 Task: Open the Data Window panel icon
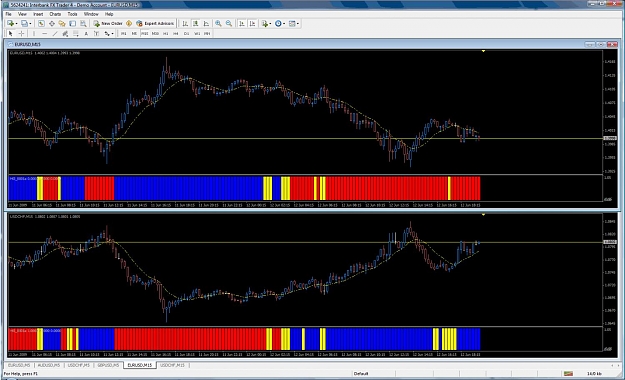pos(51,24)
